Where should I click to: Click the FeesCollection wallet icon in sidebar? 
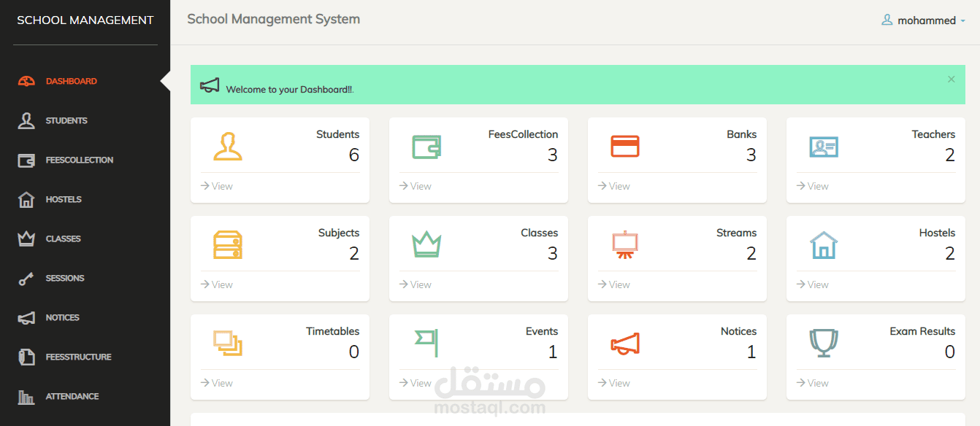26,160
